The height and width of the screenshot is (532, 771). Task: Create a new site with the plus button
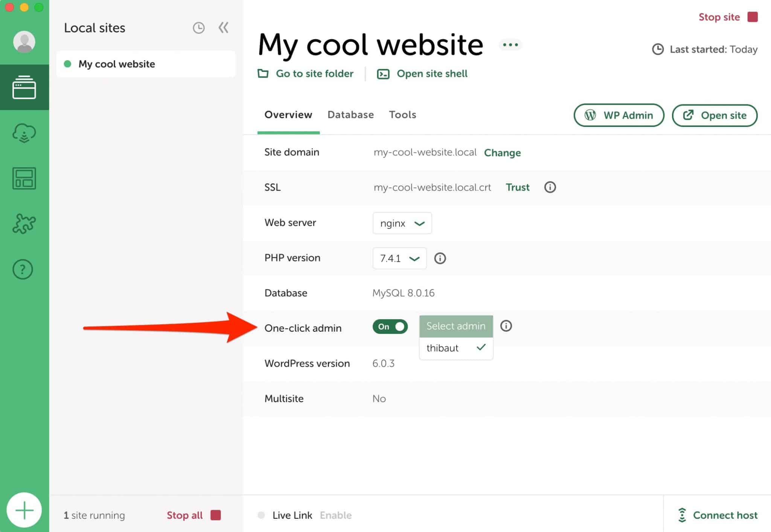click(x=24, y=509)
